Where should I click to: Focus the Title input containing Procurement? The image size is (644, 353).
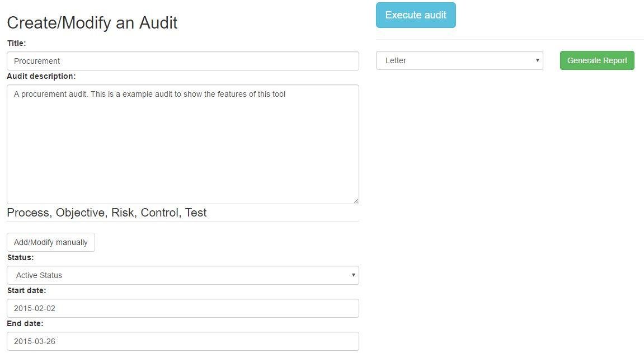(x=182, y=60)
